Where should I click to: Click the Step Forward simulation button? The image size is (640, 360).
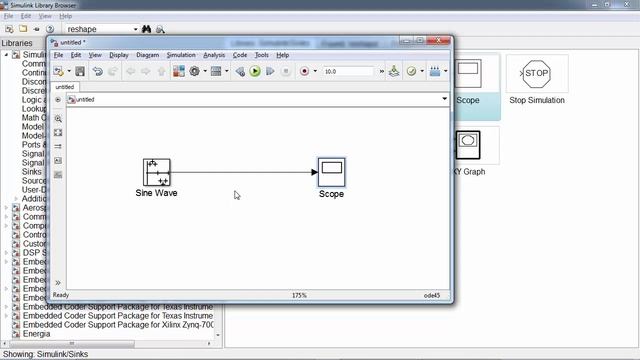[x=270, y=71]
